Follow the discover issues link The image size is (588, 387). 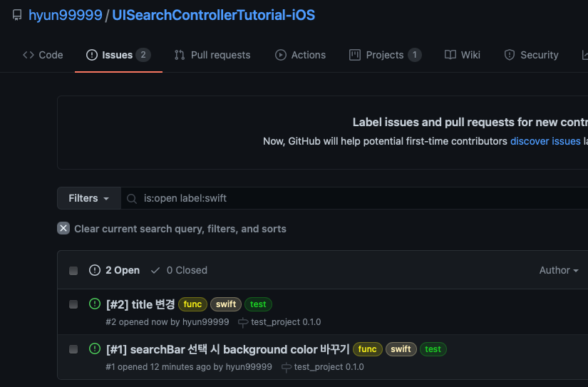[x=545, y=141]
